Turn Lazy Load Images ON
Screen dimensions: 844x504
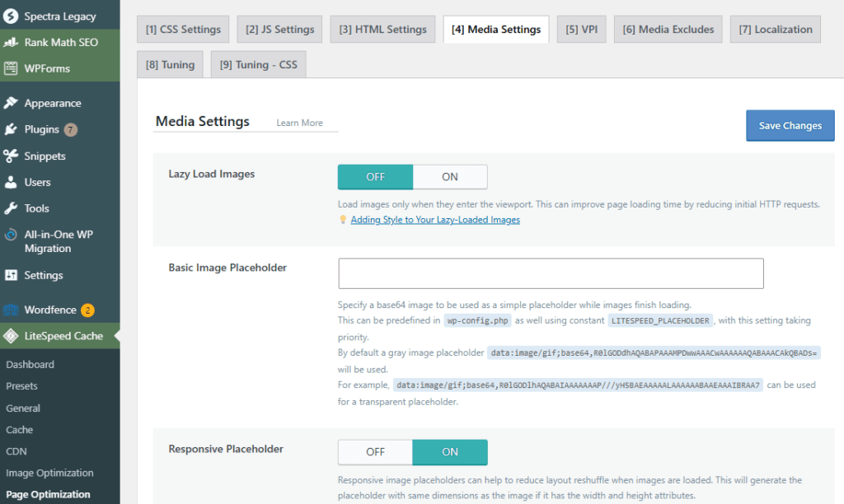(x=450, y=177)
